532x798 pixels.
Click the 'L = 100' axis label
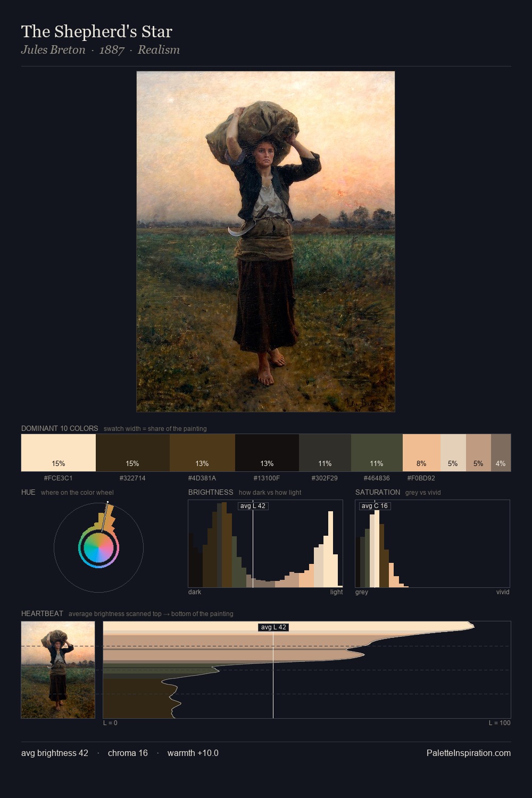tap(500, 723)
